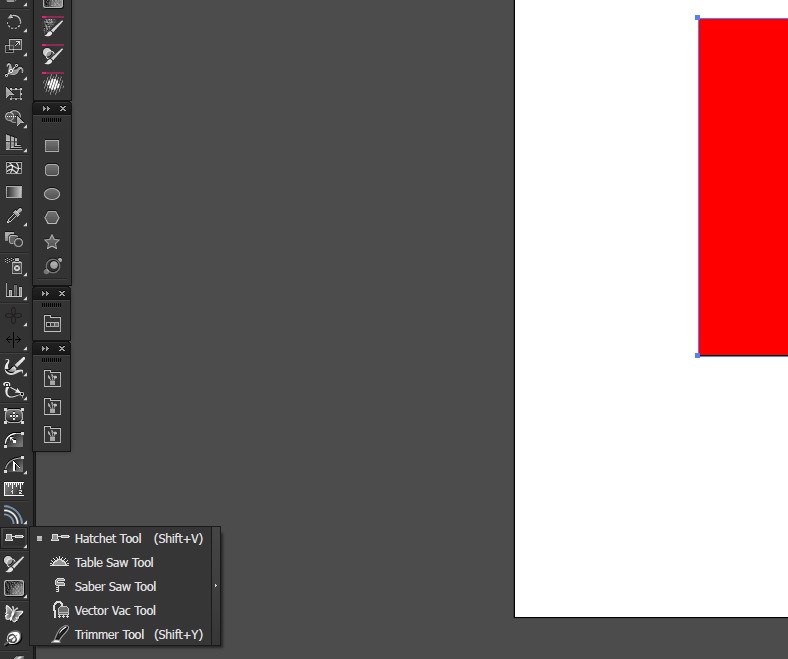Select the Mesh tool
The height and width of the screenshot is (659, 788).
pyautogui.click(x=14, y=167)
